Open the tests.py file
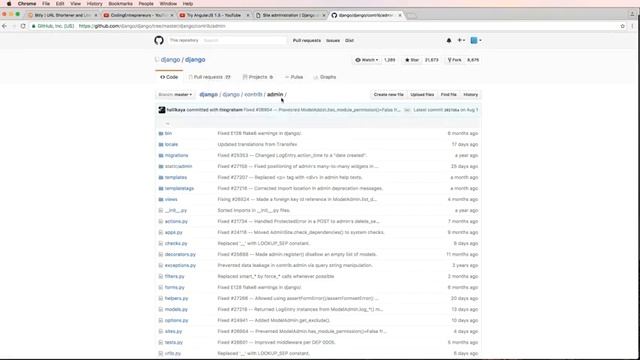Screen dimensions: 640x360 point(174,343)
